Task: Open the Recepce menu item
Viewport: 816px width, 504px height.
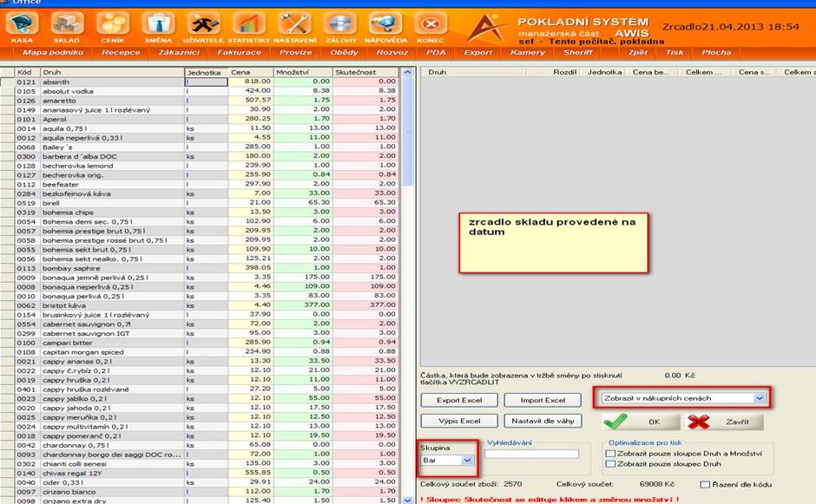Action: pos(121,53)
